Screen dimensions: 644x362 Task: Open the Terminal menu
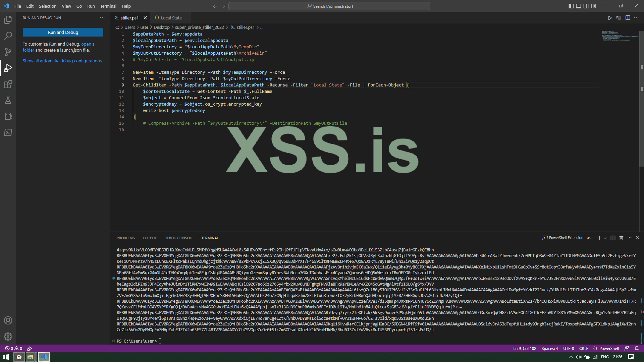(108, 6)
